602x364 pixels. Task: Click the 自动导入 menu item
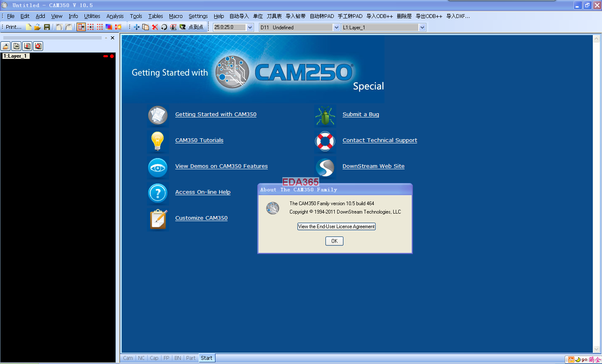tap(239, 16)
